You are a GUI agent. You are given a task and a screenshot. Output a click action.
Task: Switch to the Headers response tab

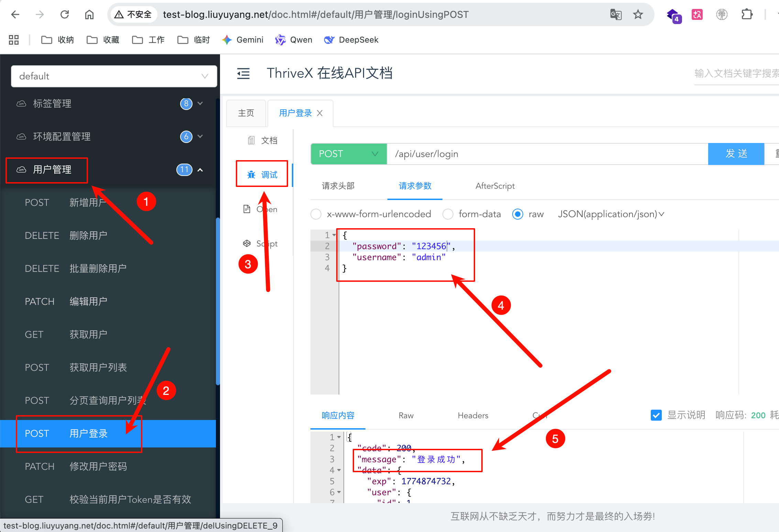473,415
